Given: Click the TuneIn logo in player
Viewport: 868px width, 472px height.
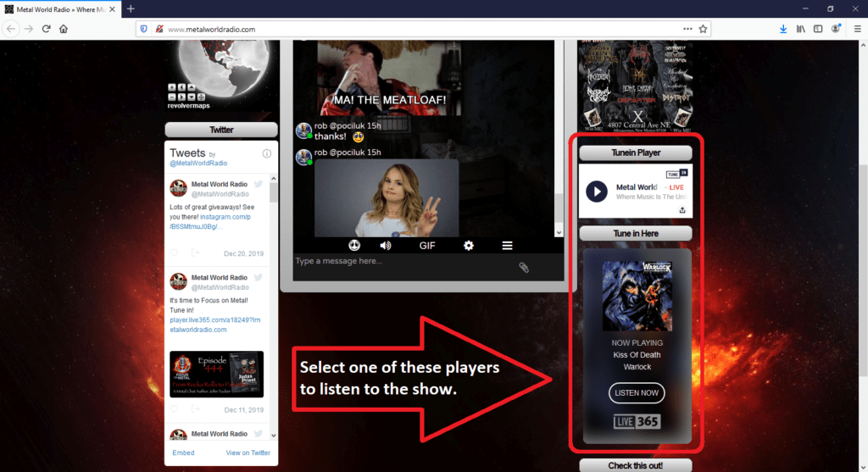Looking at the screenshot, I should point(676,174).
